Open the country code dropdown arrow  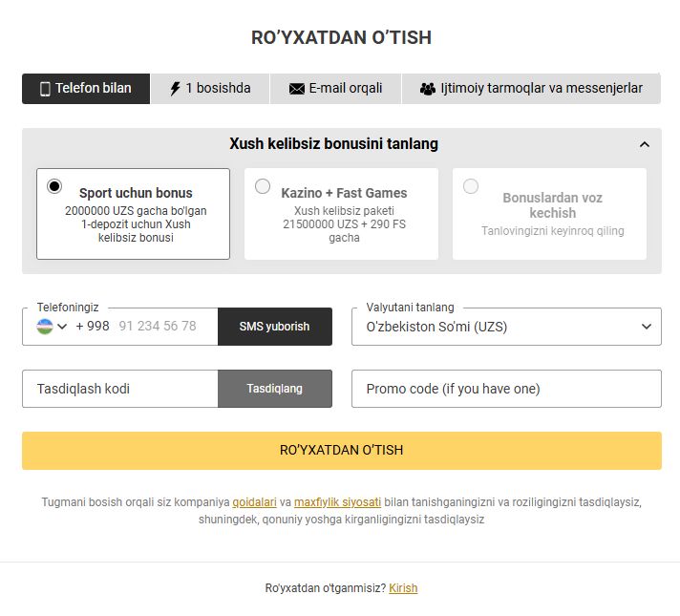pos(63,327)
